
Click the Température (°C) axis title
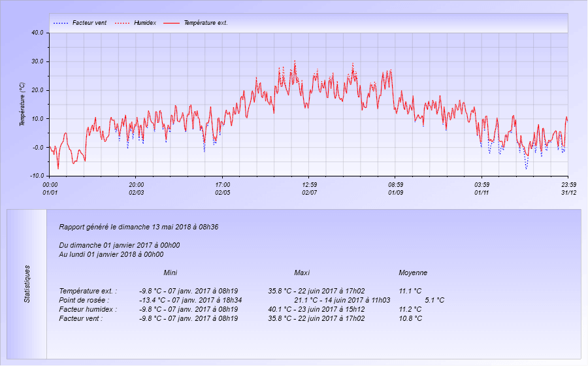22,105
